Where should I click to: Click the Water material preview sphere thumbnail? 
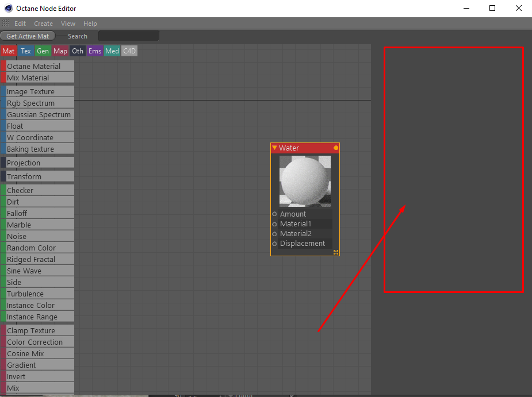click(x=305, y=181)
